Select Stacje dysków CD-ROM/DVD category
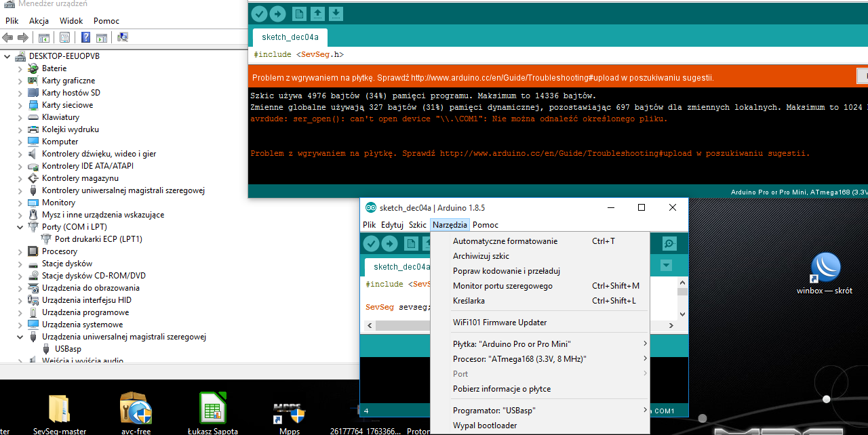Screen dimensions: 868x435 pyautogui.click(x=94, y=276)
